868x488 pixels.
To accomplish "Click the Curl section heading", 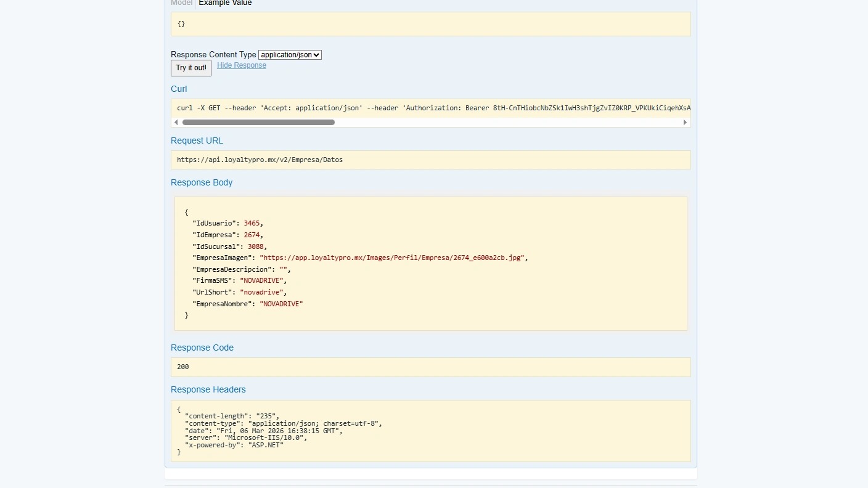I will pos(179,89).
